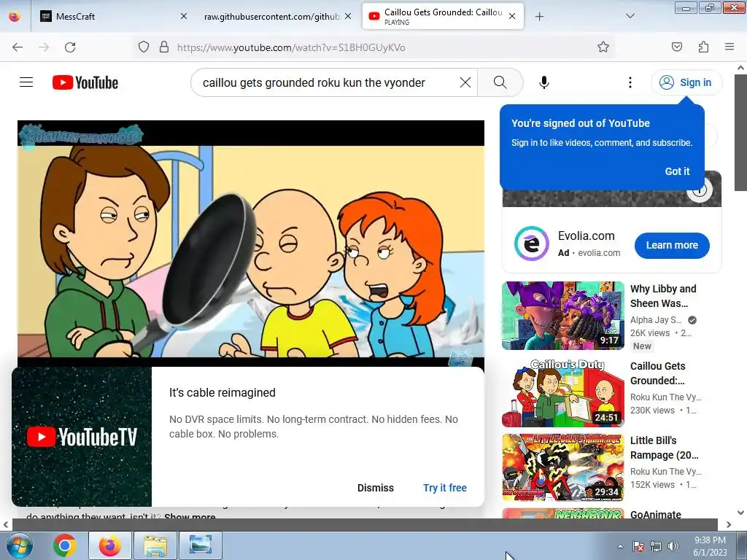Select Firefox in the taskbar

click(x=110, y=545)
